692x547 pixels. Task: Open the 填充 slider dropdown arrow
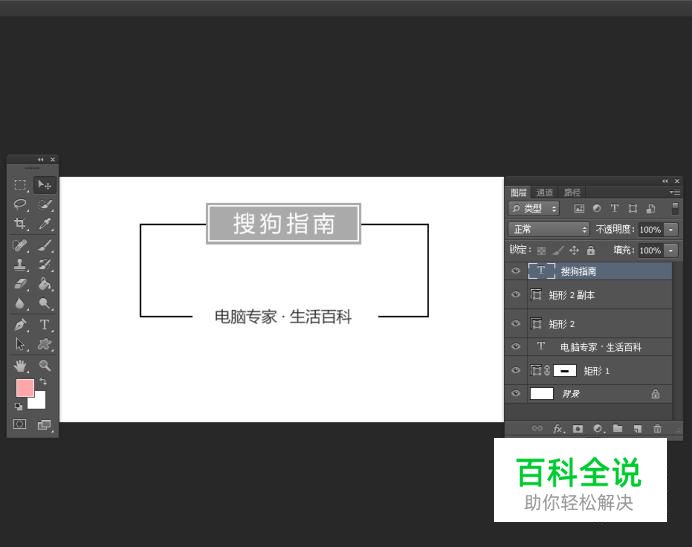coord(671,250)
